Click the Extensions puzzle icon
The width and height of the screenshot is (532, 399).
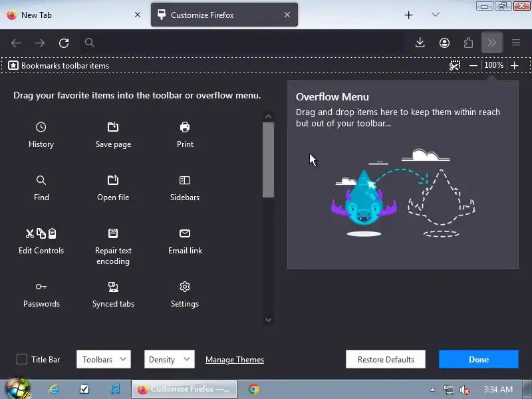click(469, 43)
